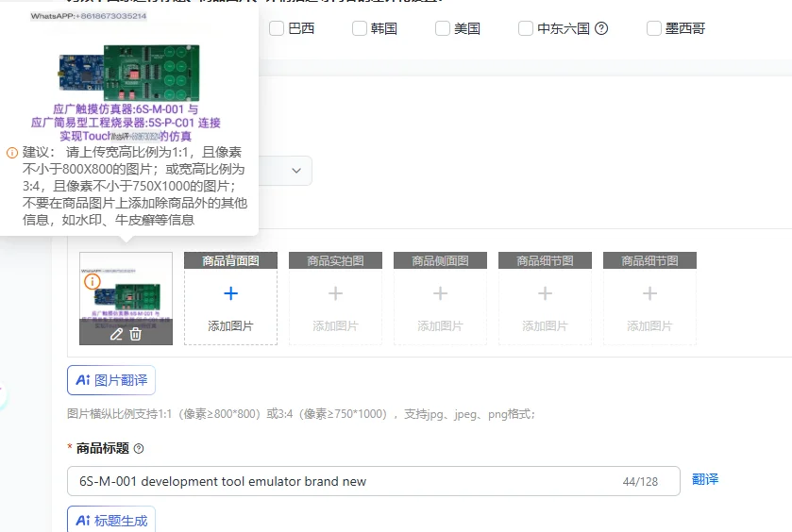Expand the dropdown chevron beside the tooltip
Image resolution: width=792 pixels, height=532 pixels.
pyautogui.click(x=296, y=171)
